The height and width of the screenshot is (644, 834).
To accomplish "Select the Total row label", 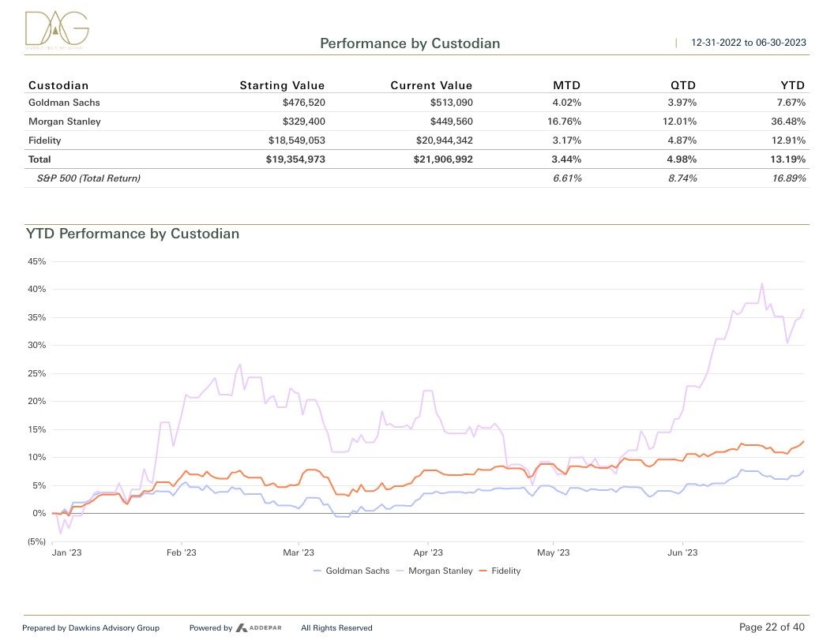I will 39,159.
